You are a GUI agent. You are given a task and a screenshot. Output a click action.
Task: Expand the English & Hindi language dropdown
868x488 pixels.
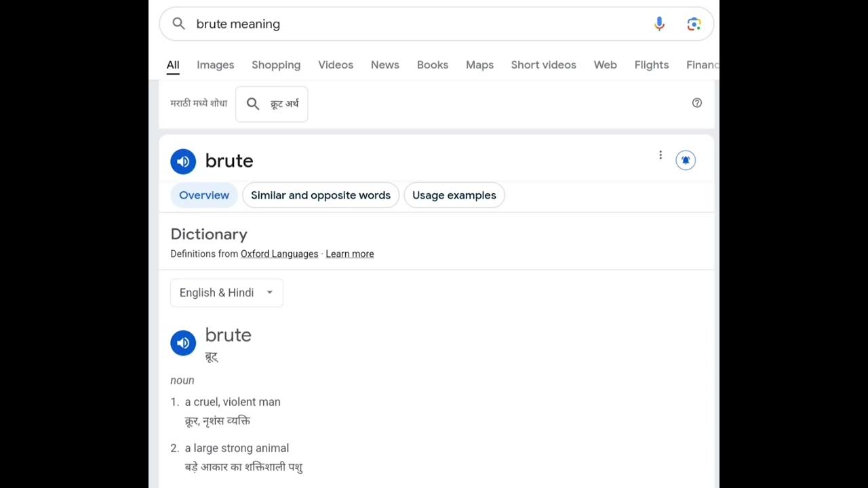coord(226,293)
